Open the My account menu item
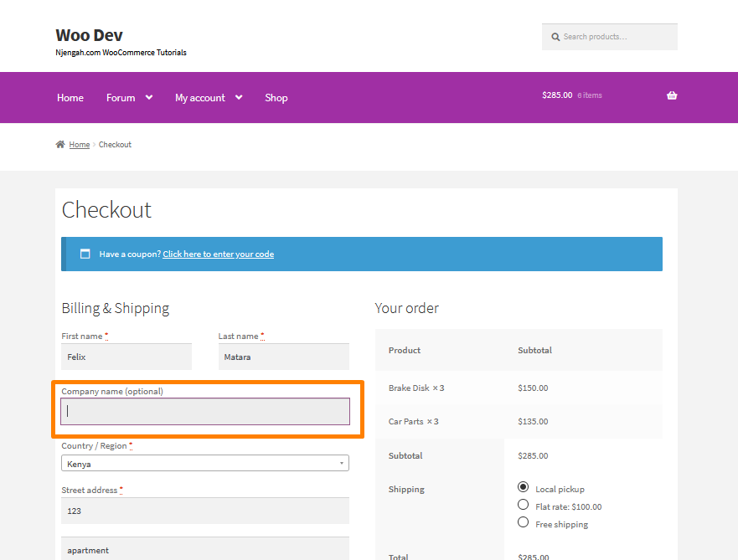 tap(200, 98)
